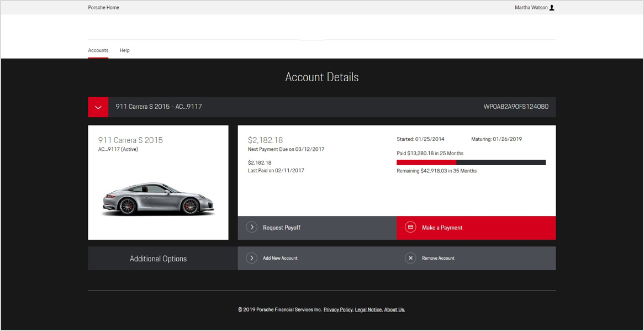Switch to the Help tab
Viewport: 644px width, 331px height.
coord(125,50)
